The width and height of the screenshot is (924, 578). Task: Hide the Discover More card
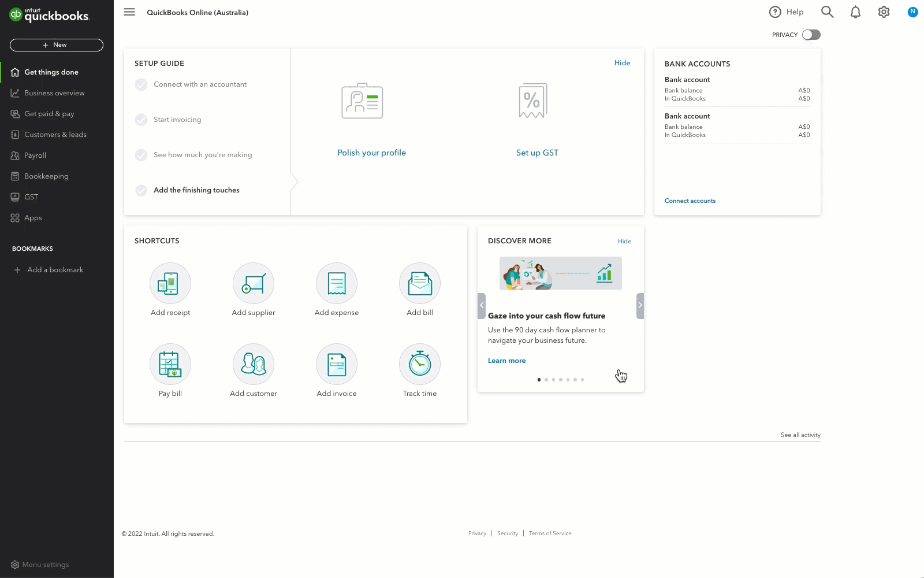click(624, 241)
